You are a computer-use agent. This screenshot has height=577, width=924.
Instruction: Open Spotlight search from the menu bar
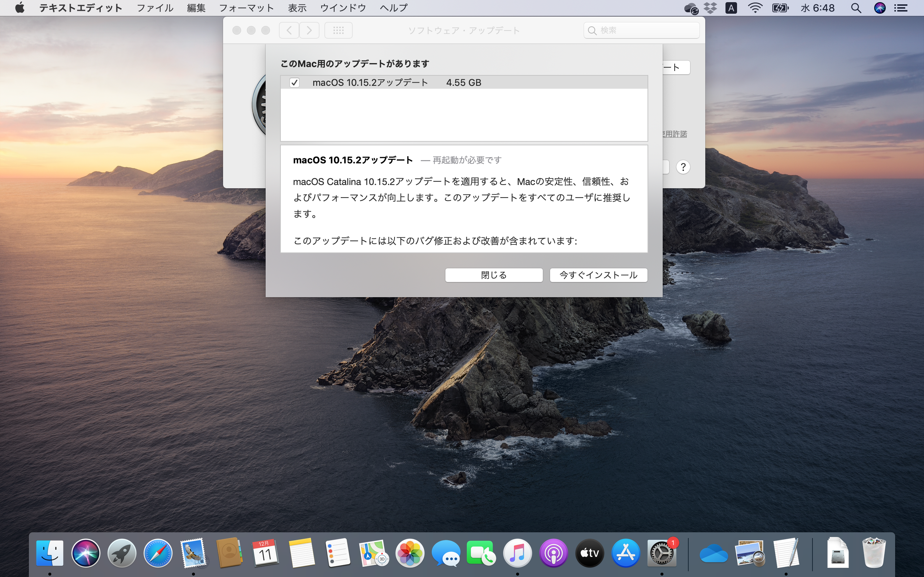pyautogui.click(x=856, y=8)
